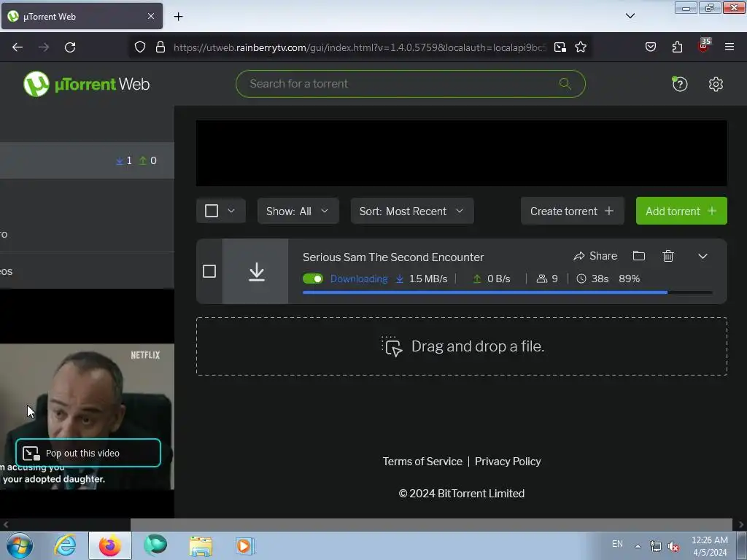This screenshot has height=560, width=747.
Task: Click the Drag and drop a file area
Action: (x=462, y=346)
